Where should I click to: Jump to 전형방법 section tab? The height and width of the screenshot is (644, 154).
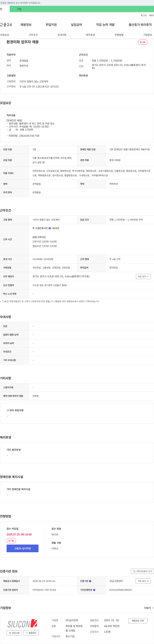click(119, 35)
